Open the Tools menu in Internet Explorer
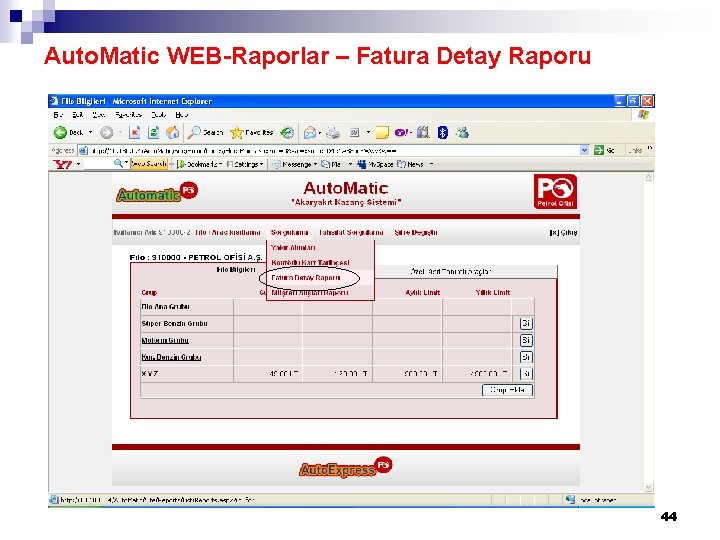720x540 pixels. [159, 115]
